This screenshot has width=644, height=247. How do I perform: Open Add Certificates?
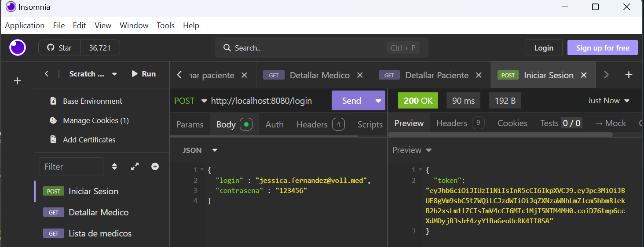[82, 140]
